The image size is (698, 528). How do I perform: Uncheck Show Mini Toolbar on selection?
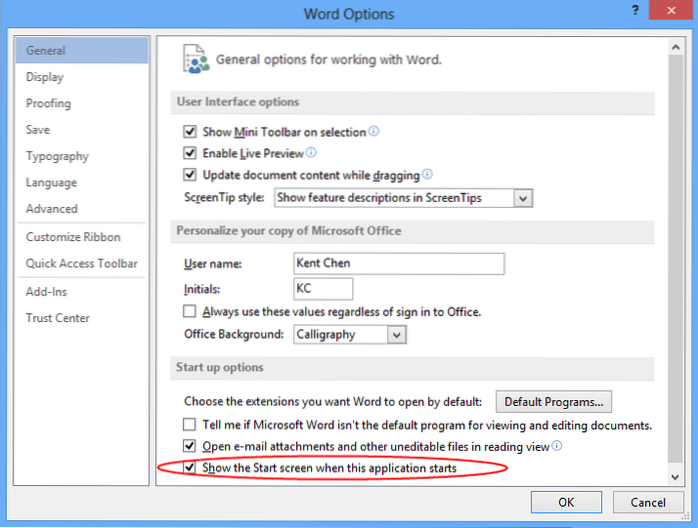point(190,132)
